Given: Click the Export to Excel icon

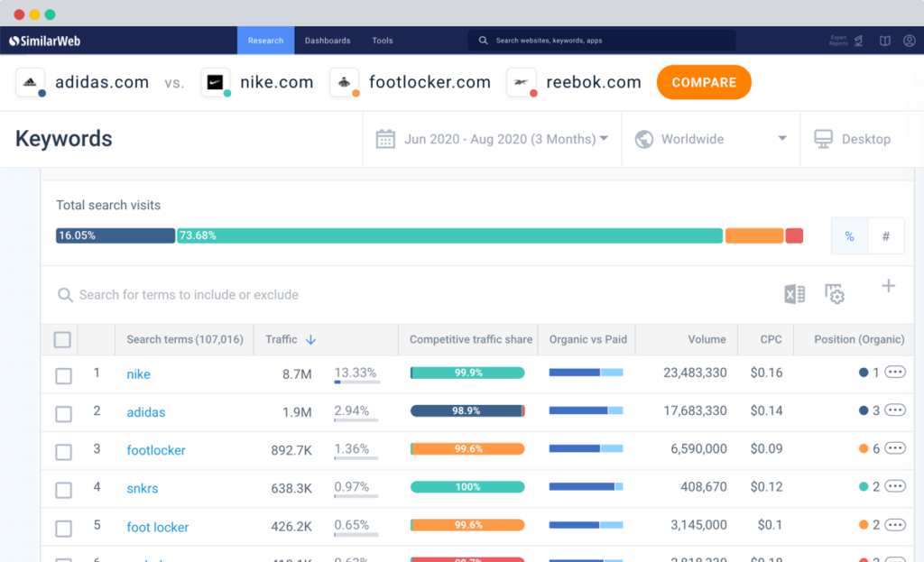Looking at the screenshot, I should click(794, 294).
